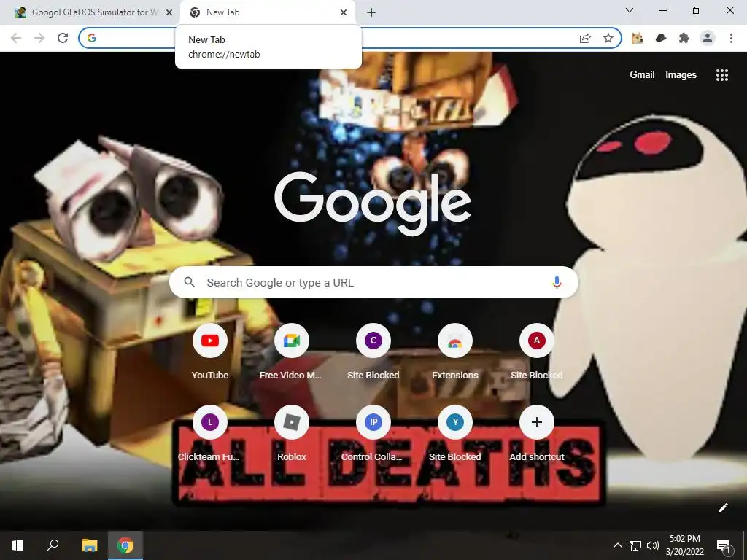Open the Free Video Meetings shortcut icon
The width and height of the screenshot is (747, 560).
(292, 341)
